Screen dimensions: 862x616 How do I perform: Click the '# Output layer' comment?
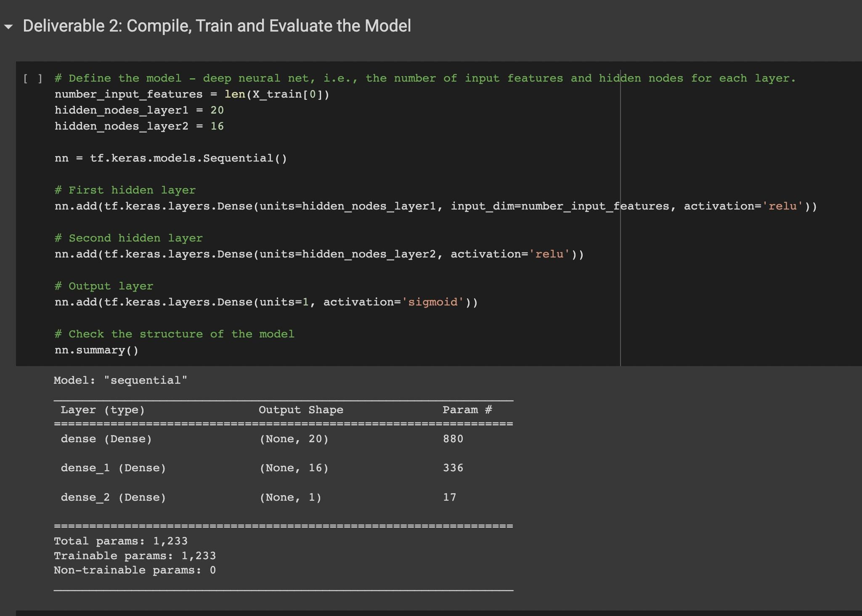click(104, 287)
